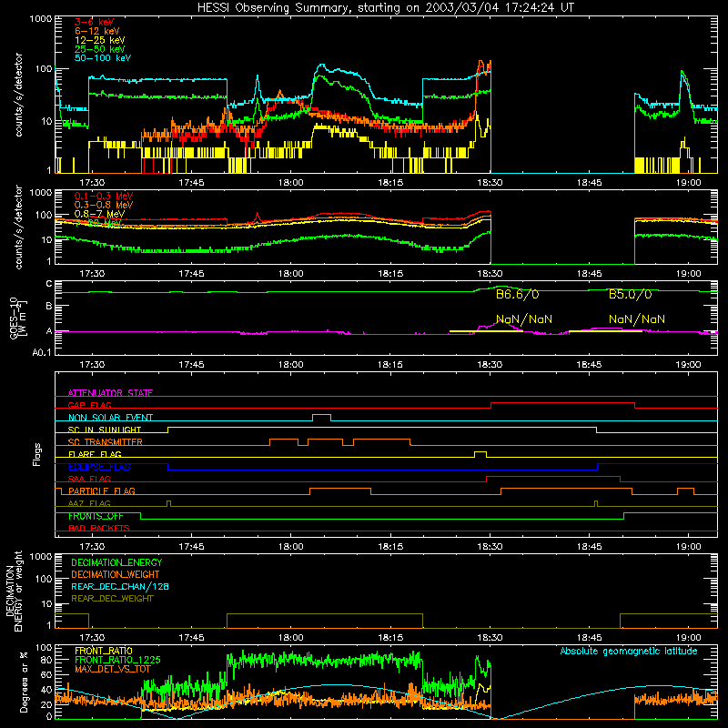
Task: Select the ECLIPSE_FLAG label
Action: pos(99,467)
